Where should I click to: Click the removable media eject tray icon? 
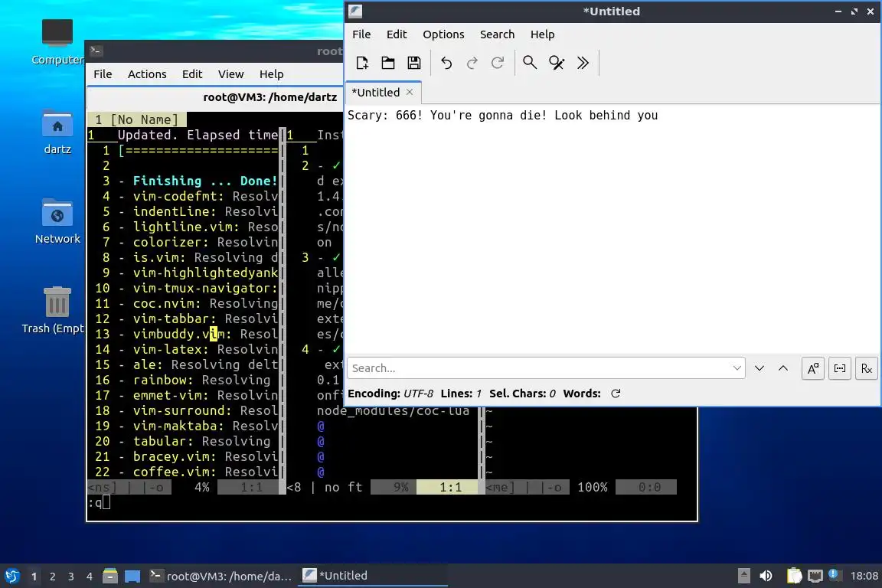click(743, 576)
